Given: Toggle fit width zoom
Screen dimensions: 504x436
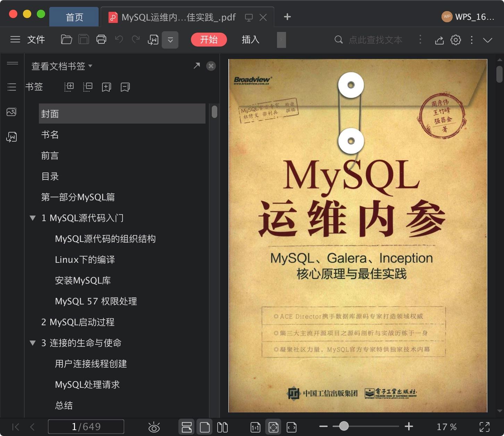Looking at the screenshot, I should pos(292,427).
